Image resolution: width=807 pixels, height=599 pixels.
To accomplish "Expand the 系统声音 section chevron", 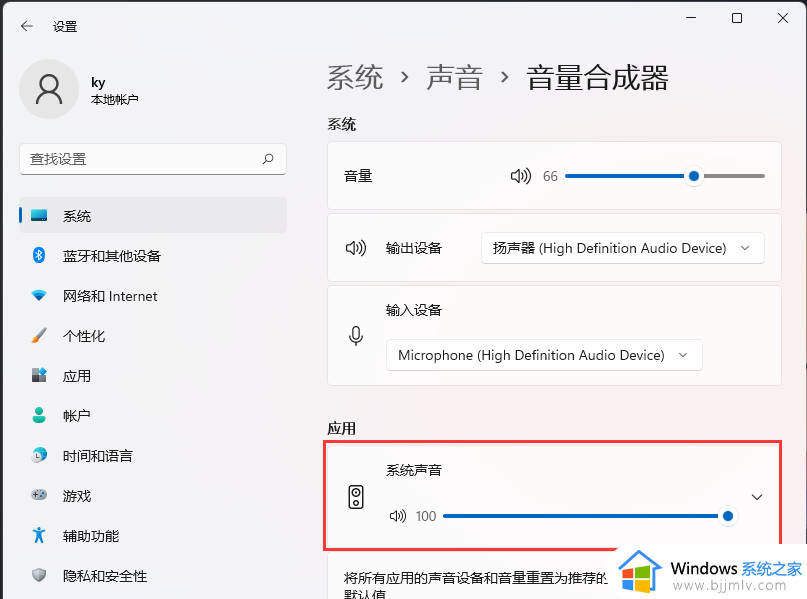I will point(757,497).
